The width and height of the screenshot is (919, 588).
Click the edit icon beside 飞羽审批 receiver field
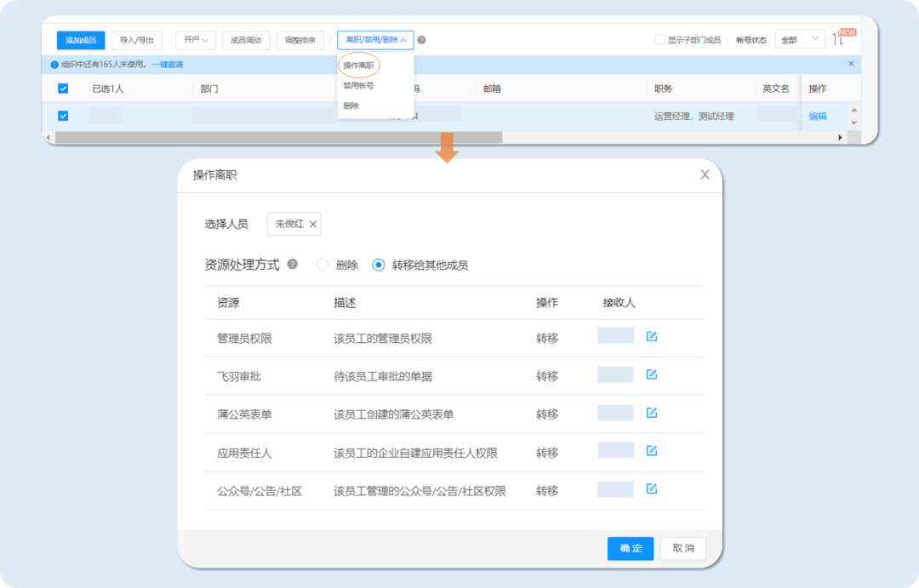coord(650,374)
